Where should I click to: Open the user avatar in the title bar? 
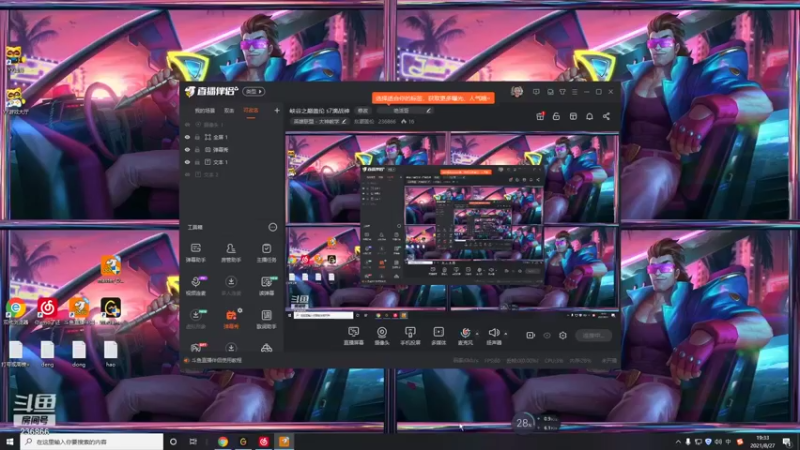517,92
